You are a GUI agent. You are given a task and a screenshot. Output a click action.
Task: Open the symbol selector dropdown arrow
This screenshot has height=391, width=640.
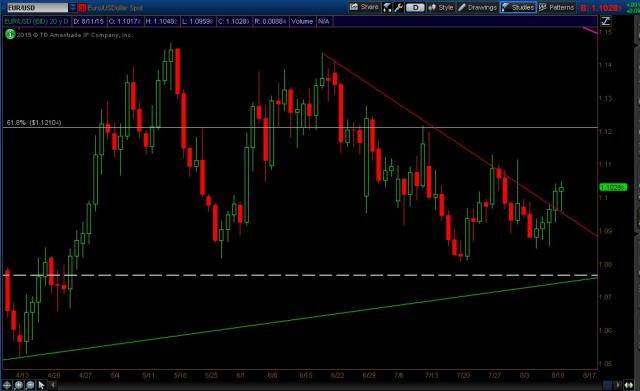pos(73,7)
